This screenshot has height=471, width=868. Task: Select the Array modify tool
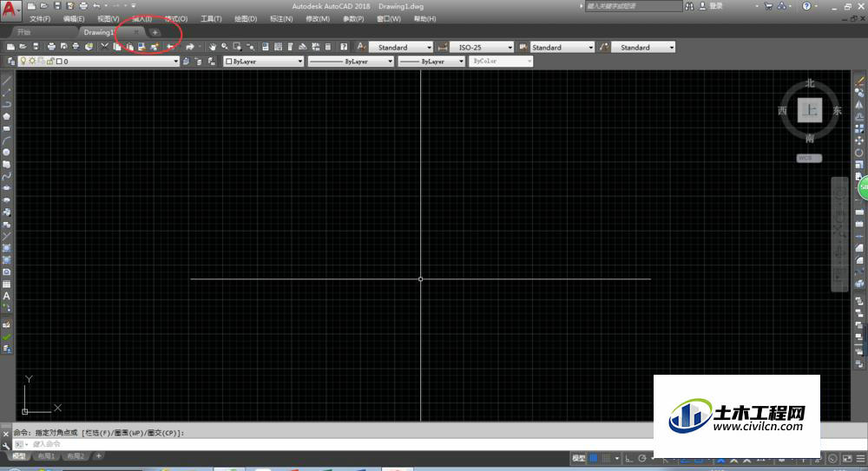[859, 128]
